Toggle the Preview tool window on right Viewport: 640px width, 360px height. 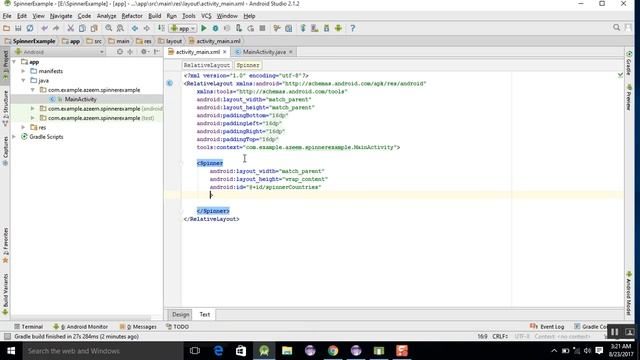(x=629, y=97)
